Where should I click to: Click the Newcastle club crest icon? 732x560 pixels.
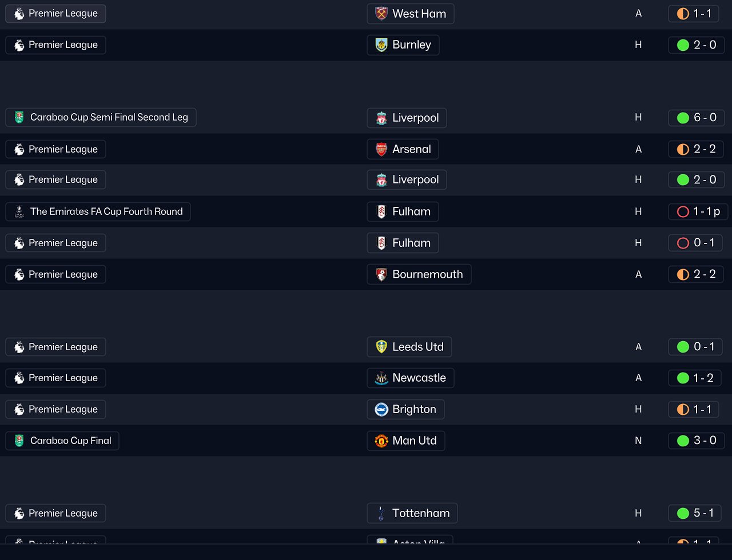click(381, 378)
